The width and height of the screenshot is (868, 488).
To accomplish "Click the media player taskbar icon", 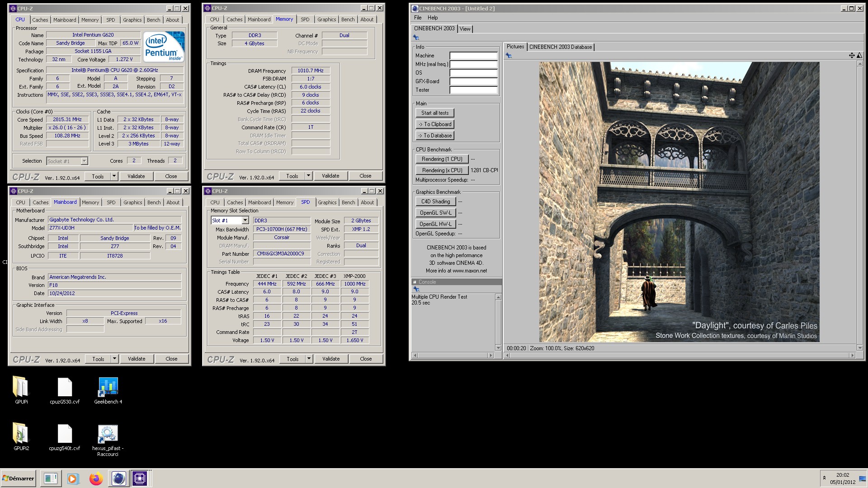I will 73,479.
